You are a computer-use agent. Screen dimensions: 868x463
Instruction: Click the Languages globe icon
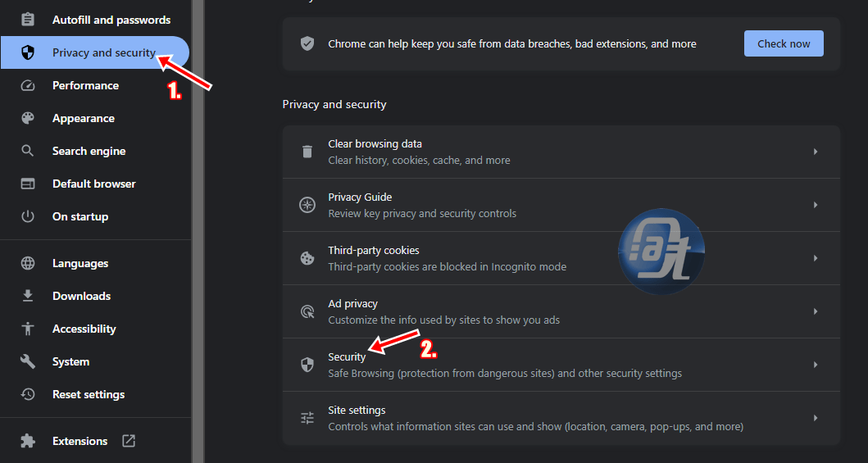pos(27,263)
